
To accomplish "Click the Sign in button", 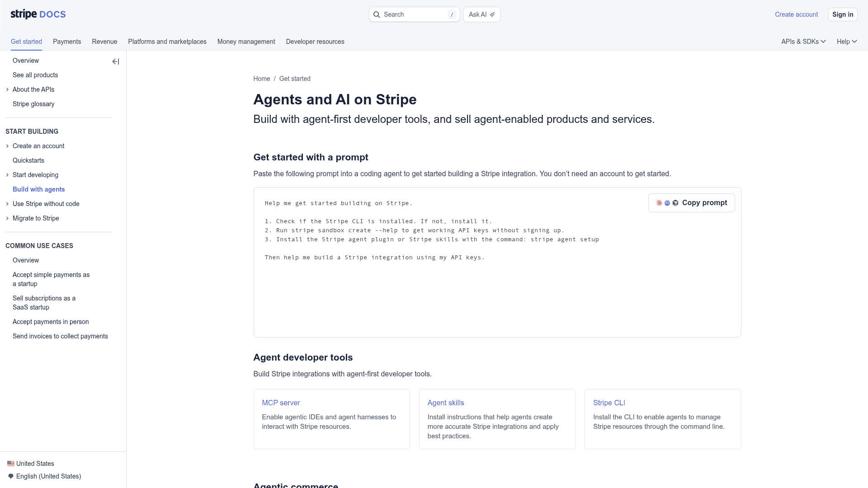I will tap(843, 14).
